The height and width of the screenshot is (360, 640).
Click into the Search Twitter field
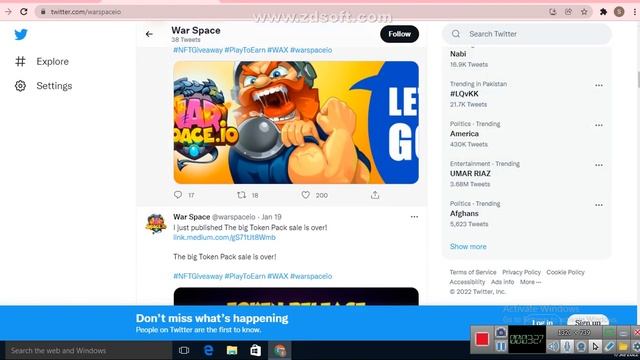(x=527, y=34)
